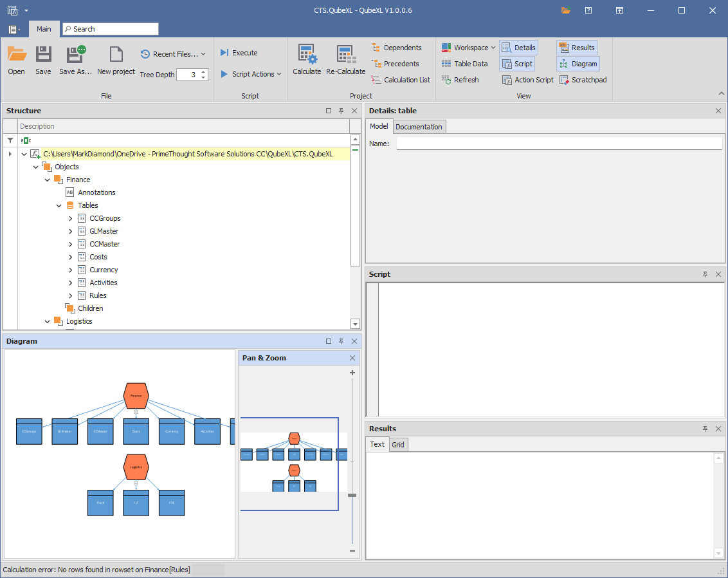
Task: Switch to the Grid results tab
Action: (x=398, y=445)
